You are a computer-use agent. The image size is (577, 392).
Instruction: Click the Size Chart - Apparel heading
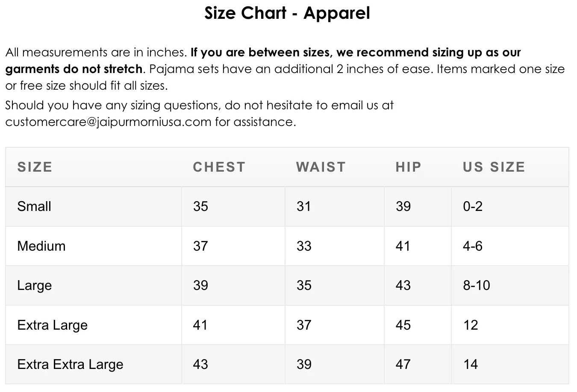287,13
